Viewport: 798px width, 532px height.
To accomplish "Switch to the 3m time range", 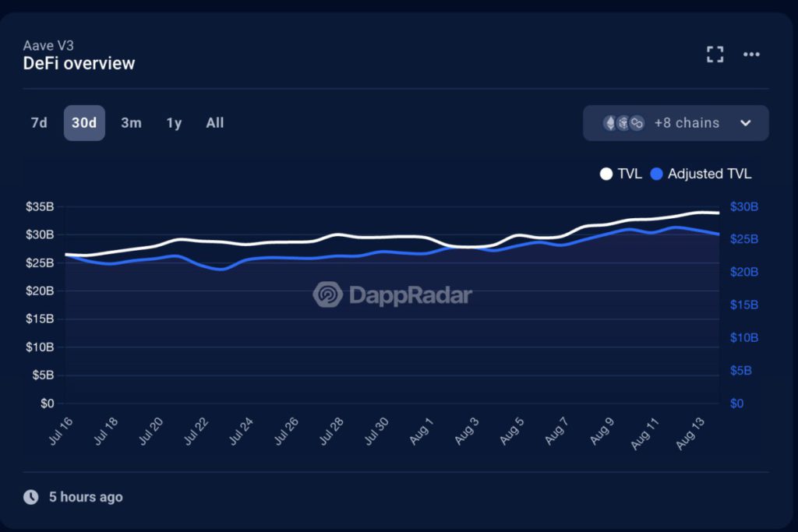I will coord(131,122).
